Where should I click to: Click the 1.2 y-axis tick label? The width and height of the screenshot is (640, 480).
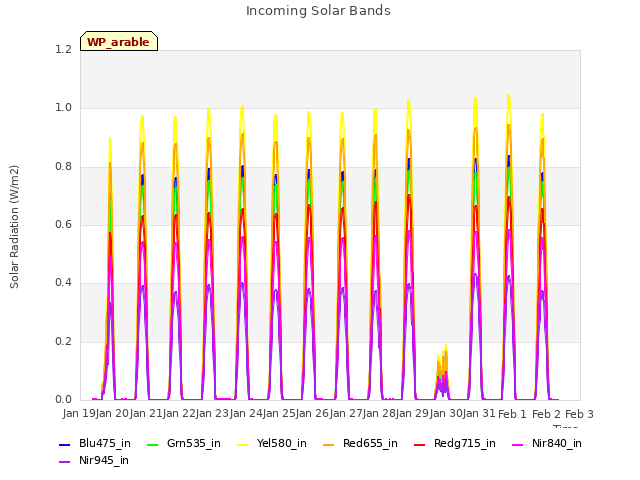tap(63, 49)
